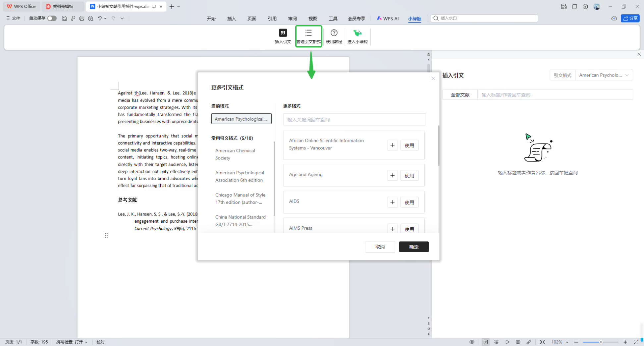
Task: Toggle the eye-protection view icon in status bar
Action: click(x=472, y=342)
